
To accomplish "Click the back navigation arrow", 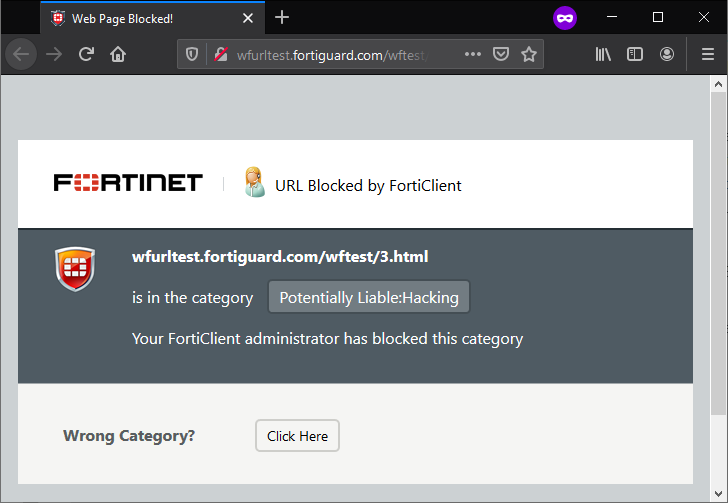I will pyautogui.click(x=21, y=54).
